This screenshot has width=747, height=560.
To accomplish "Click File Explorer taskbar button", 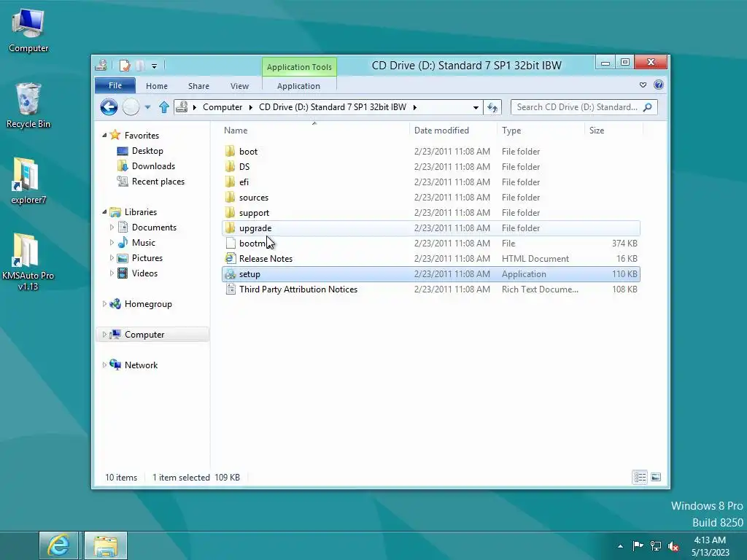I will pos(106,545).
